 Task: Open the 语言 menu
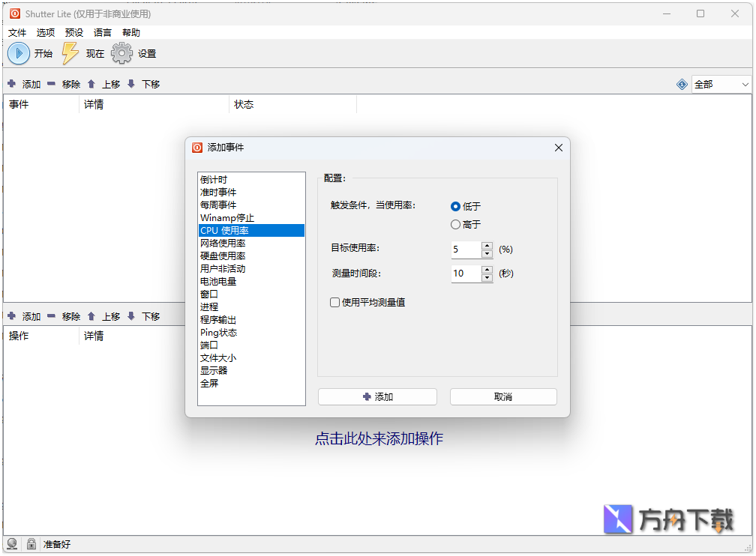[102, 32]
